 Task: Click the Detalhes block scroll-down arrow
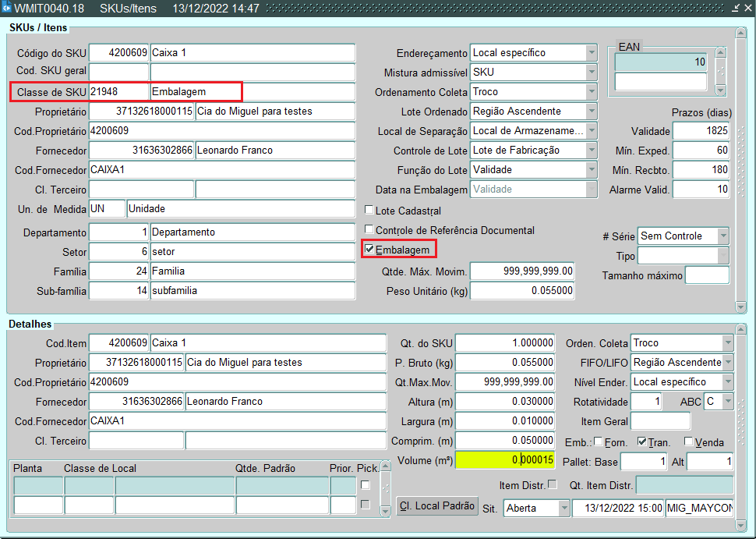point(740,524)
